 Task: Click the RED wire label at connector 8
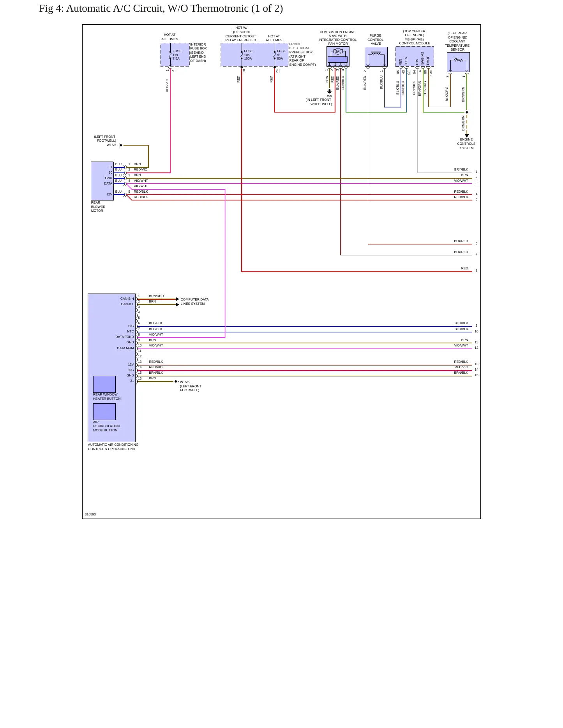pyautogui.click(x=464, y=268)
